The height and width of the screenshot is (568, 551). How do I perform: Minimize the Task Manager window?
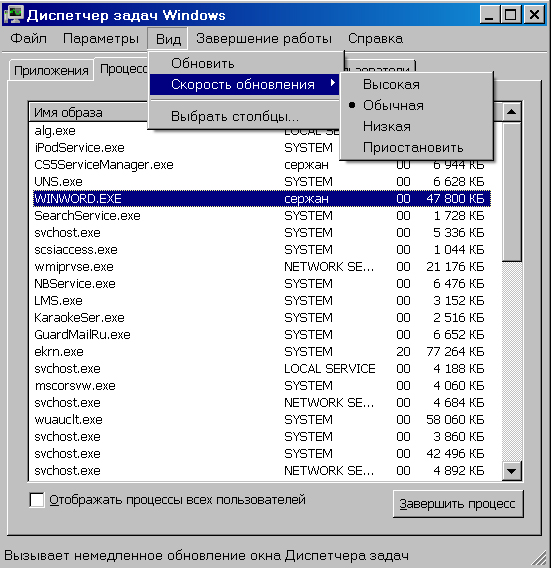pos(489,15)
